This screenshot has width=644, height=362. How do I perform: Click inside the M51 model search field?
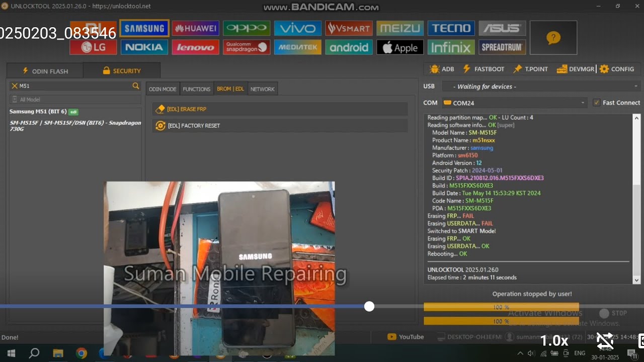(74, 86)
